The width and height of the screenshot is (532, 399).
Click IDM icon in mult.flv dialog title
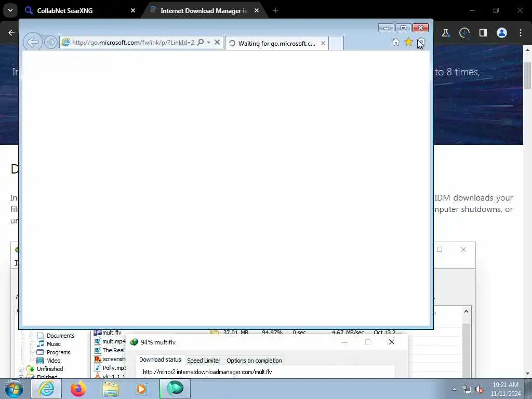pos(134,342)
